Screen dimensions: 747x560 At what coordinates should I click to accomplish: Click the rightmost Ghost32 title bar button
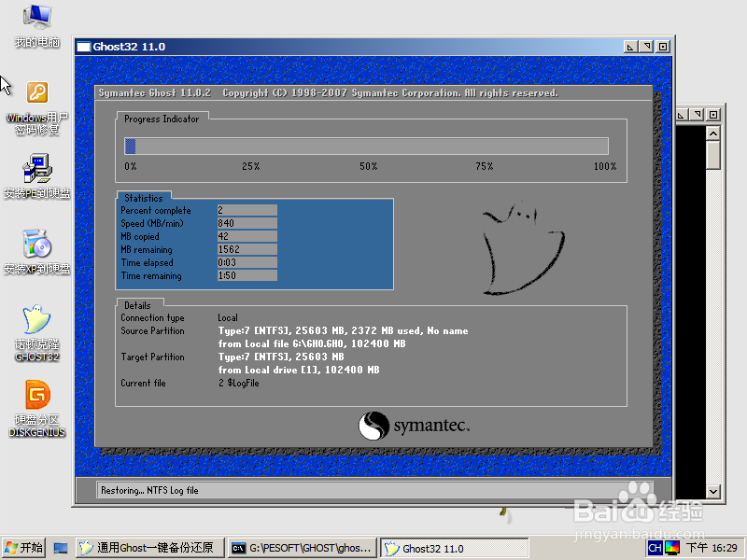coord(663,47)
